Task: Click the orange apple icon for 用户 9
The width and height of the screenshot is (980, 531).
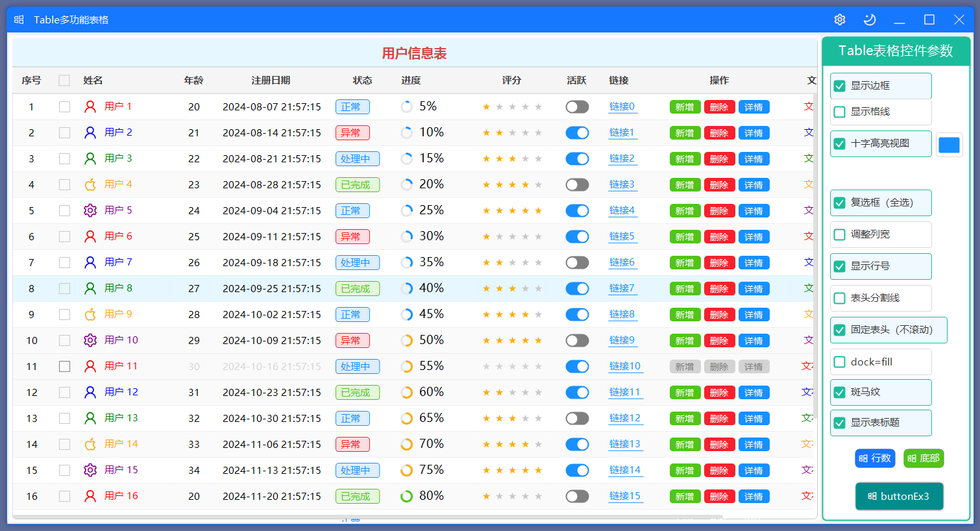Action: [x=90, y=314]
